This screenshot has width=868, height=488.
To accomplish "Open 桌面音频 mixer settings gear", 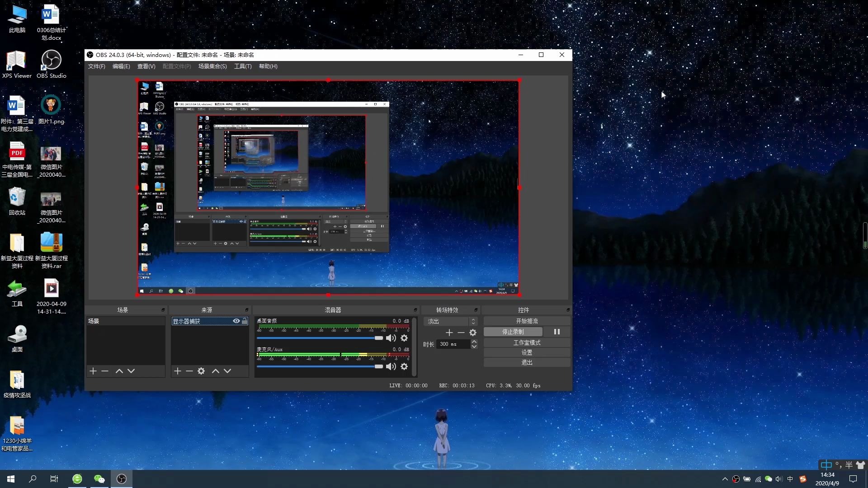I will [404, 338].
